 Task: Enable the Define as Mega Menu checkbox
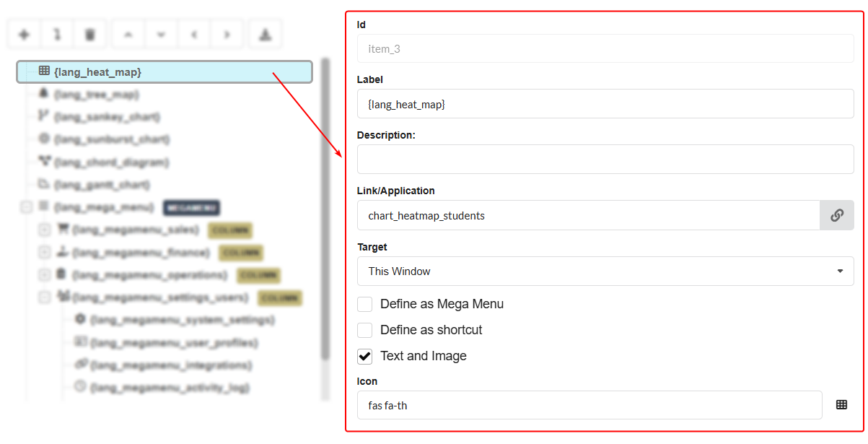pos(364,304)
